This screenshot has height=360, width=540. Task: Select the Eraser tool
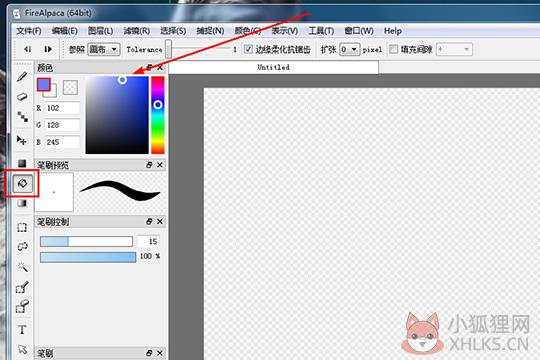coord(22,97)
